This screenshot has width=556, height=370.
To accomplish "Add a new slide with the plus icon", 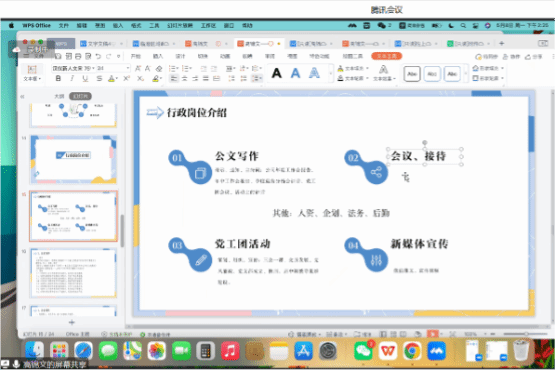I will [72, 322].
